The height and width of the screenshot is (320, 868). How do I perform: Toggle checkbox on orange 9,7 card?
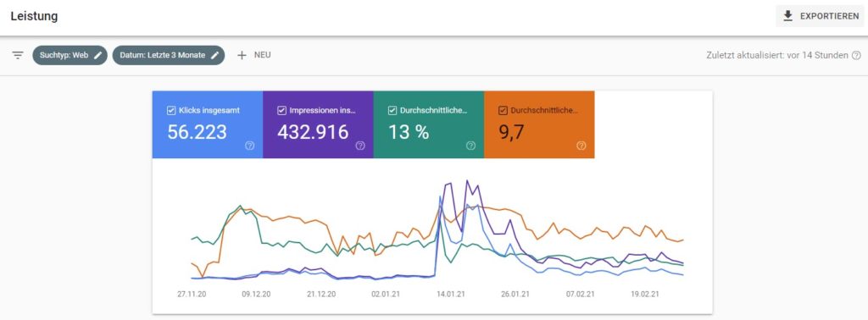(504, 111)
